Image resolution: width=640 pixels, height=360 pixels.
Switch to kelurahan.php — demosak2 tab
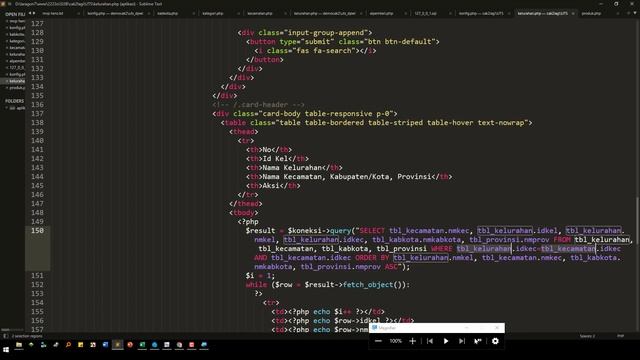(x=324, y=13)
